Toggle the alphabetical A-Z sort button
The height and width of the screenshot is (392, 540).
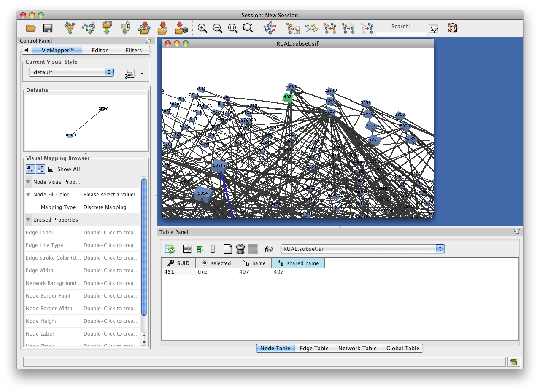pyautogui.click(x=30, y=169)
